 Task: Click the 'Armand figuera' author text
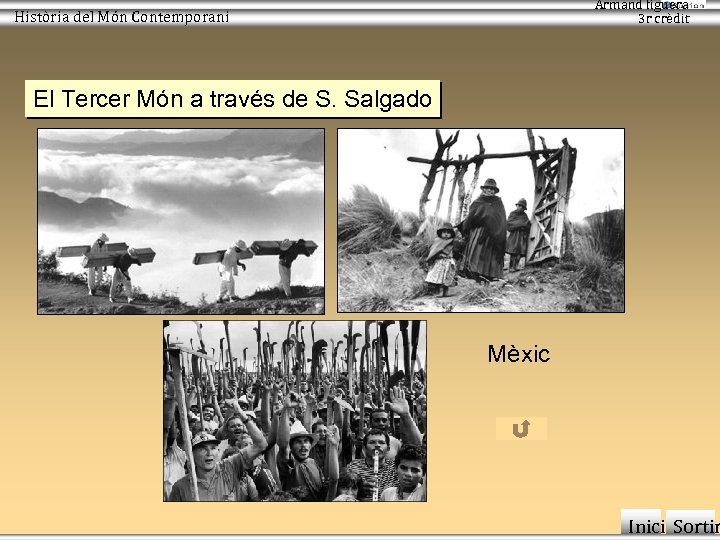(x=642, y=6)
